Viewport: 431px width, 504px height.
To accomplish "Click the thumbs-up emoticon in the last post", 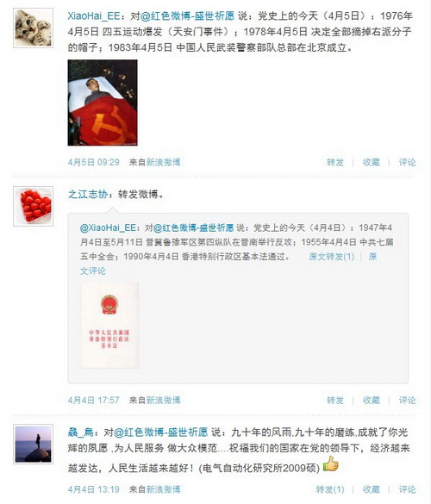I will [x=331, y=464].
